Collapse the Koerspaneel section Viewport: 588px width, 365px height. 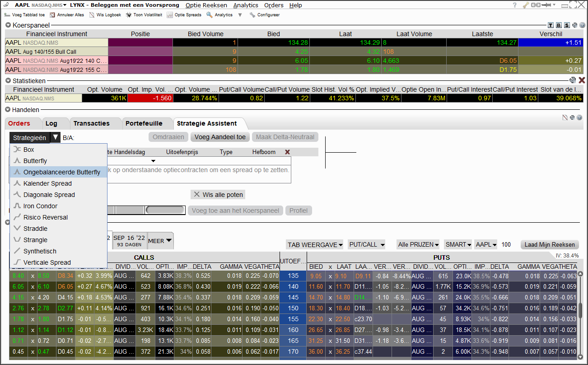pyautogui.click(x=8, y=25)
